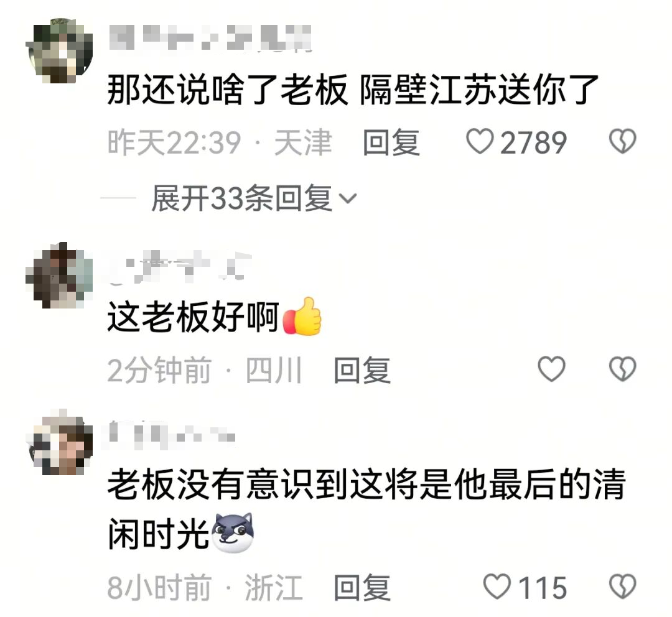Image resolution: width=672 pixels, height=617 pixels.
Task: Reply to the Zhejiang comment via 回复
Action: [x=362, y=587]
